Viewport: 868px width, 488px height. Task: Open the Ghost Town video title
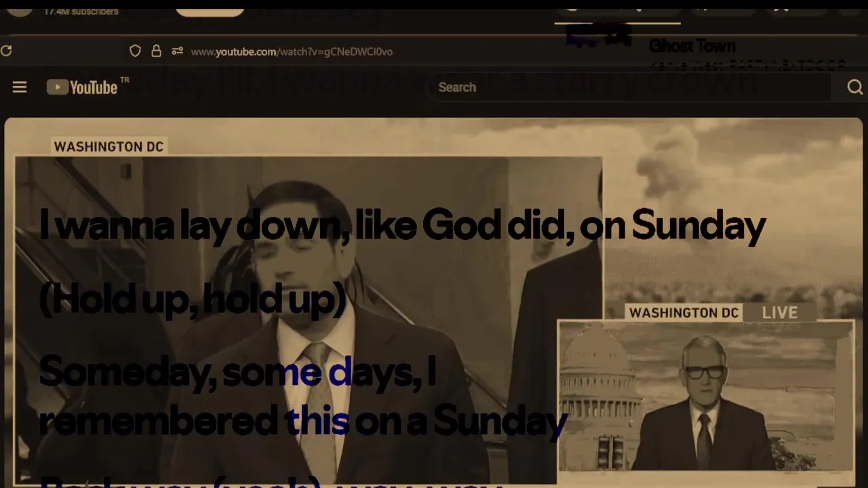point(692,46)
